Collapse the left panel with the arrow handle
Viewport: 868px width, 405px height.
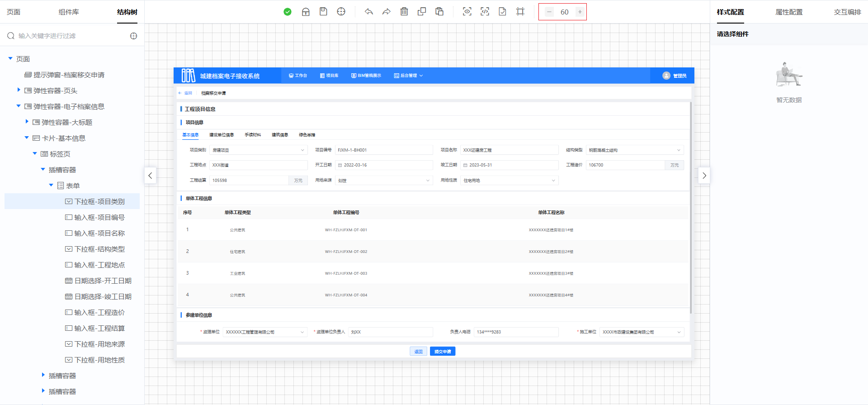[x=150, y=176]
